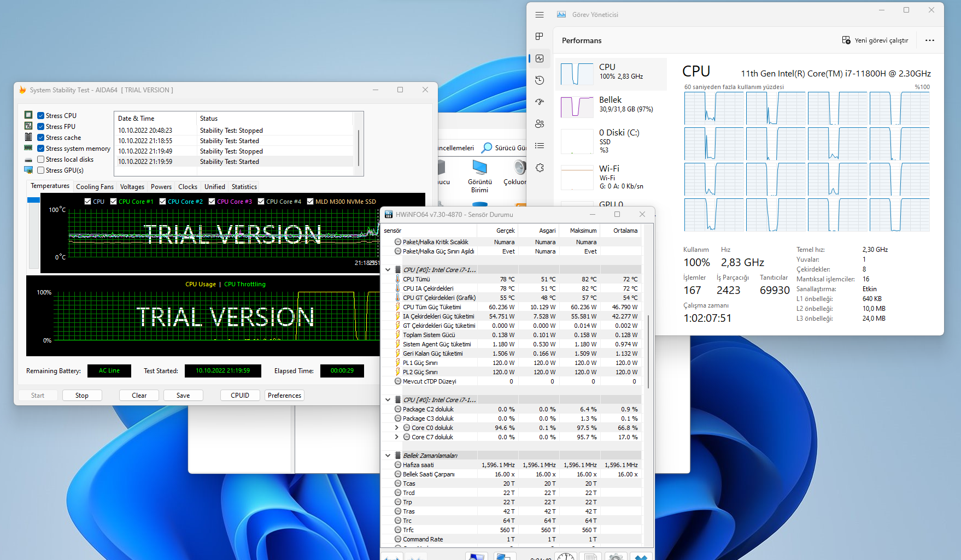Open App history icon in Task Manager
Image resolution: width=961 pixels, height=560 pixels.
(x=540, y=80)
